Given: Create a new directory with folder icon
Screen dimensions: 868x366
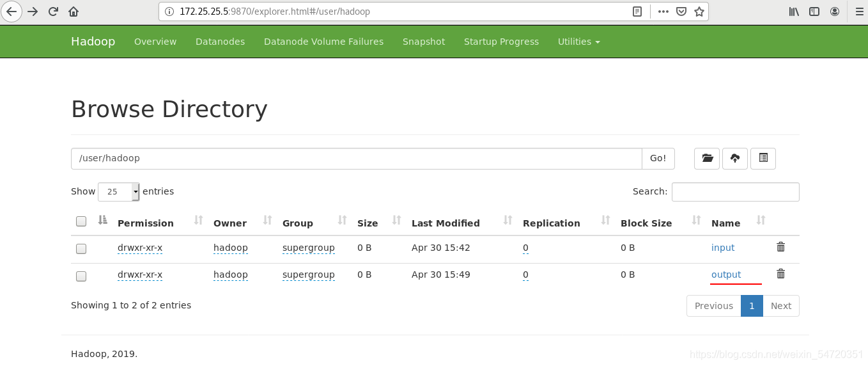Looking at the screenshot, I should pyautogui.click(x=707, y=159).
